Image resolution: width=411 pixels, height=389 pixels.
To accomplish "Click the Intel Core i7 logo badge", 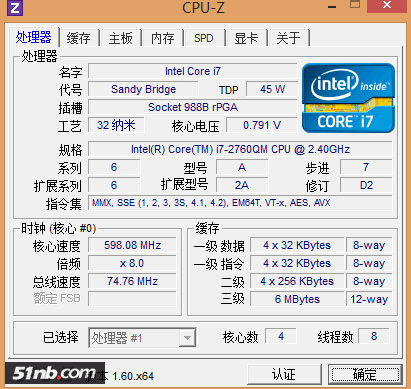I will (348, 98).
